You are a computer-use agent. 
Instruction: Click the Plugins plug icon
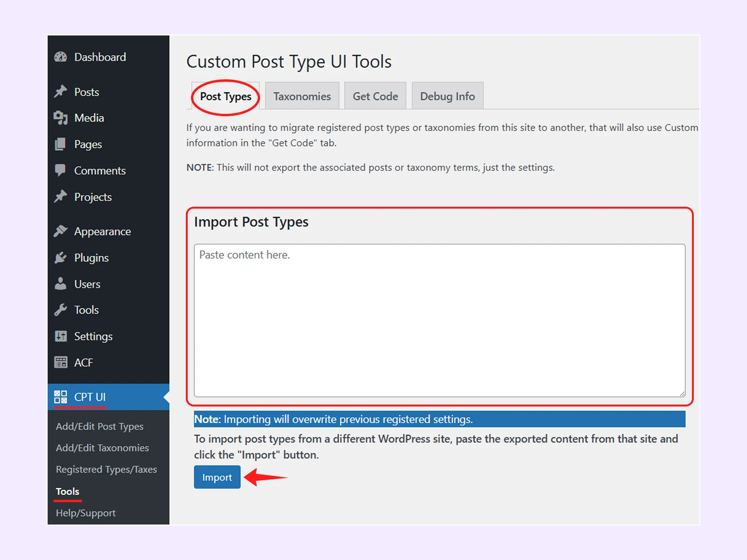tap(61, 258)
